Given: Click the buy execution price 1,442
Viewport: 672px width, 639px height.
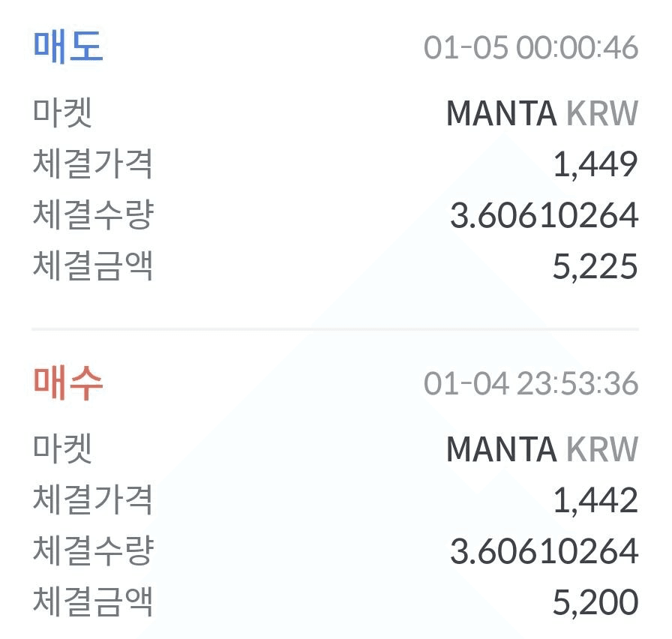Looking at the screenshot, I should tap(595, 501).
